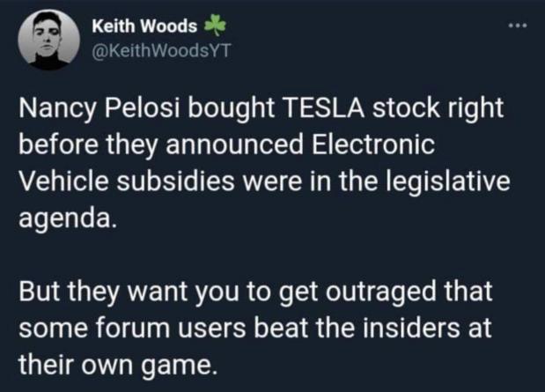Click the word beat in the tweet

point(281,328)
